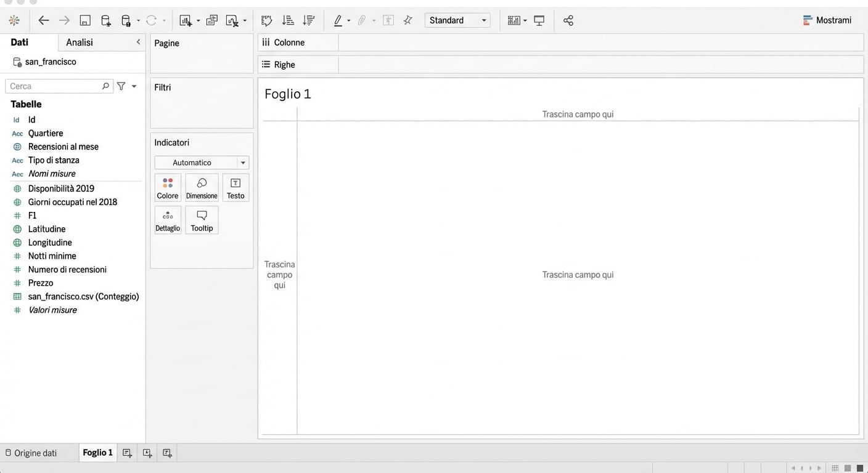Viewport: 868px width, 473px height.
Task: Click the save workbook icon
Action: coord(85,20)
